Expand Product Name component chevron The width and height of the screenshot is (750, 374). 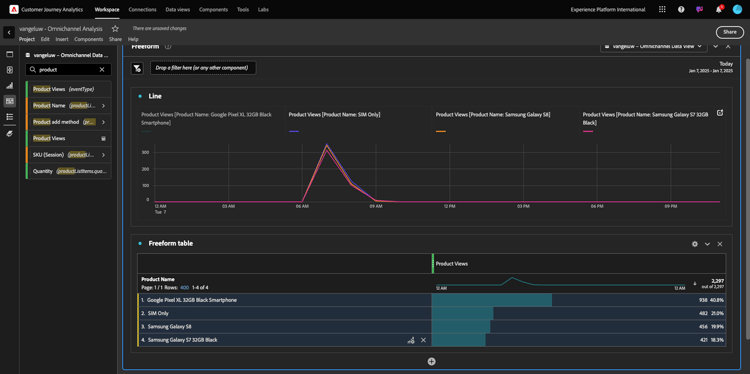103,106
